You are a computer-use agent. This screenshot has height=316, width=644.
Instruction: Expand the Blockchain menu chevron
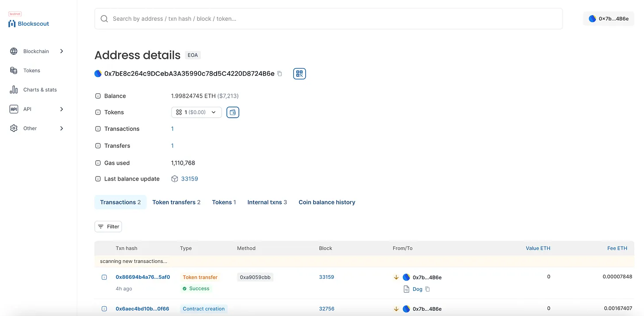coord(61,51)
